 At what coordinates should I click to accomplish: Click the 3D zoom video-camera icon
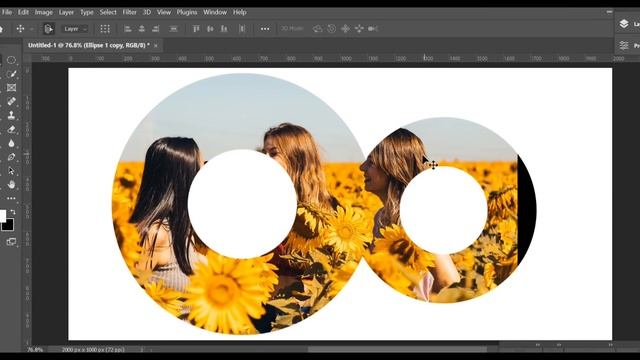click(373, 29)
